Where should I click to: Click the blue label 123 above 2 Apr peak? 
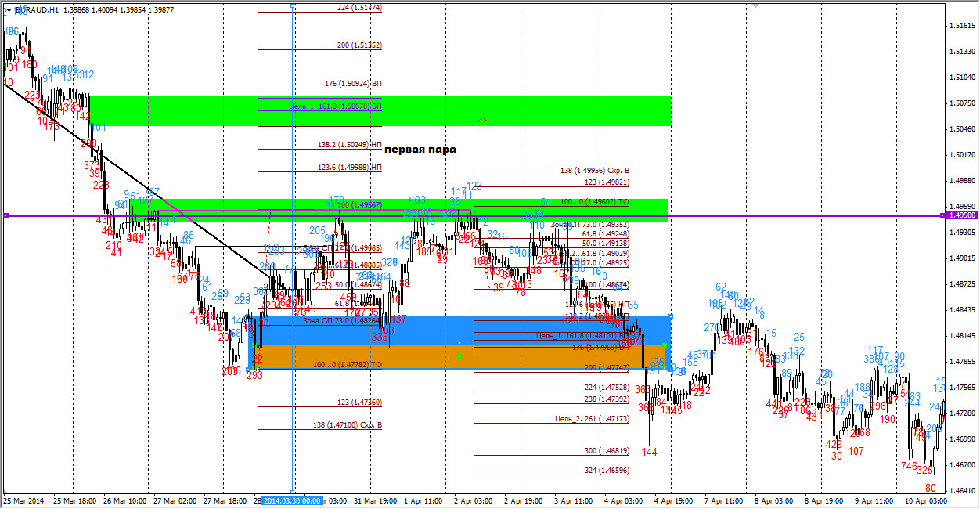click(474, 186)
